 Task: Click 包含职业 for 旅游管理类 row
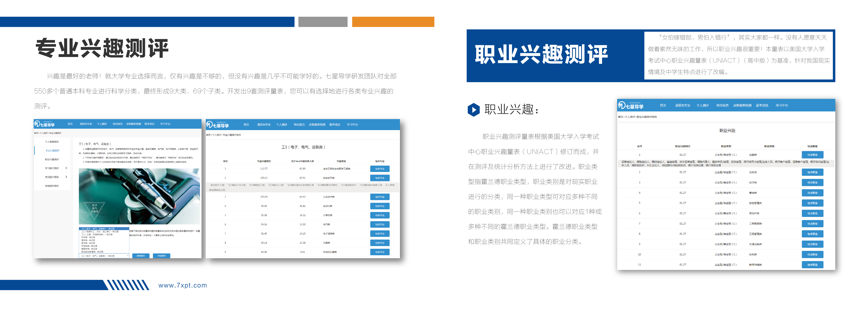(x=812, y=203)
